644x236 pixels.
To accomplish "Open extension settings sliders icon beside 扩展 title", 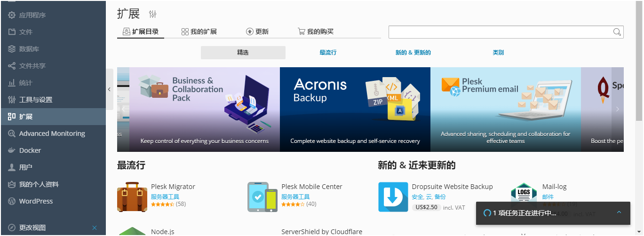I will pos(152,14).
